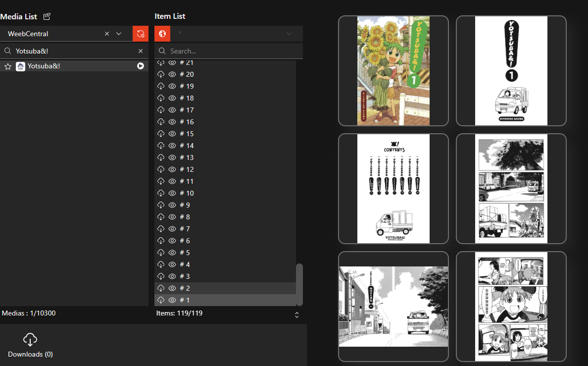Download chapter # 3

click(161, 276)
